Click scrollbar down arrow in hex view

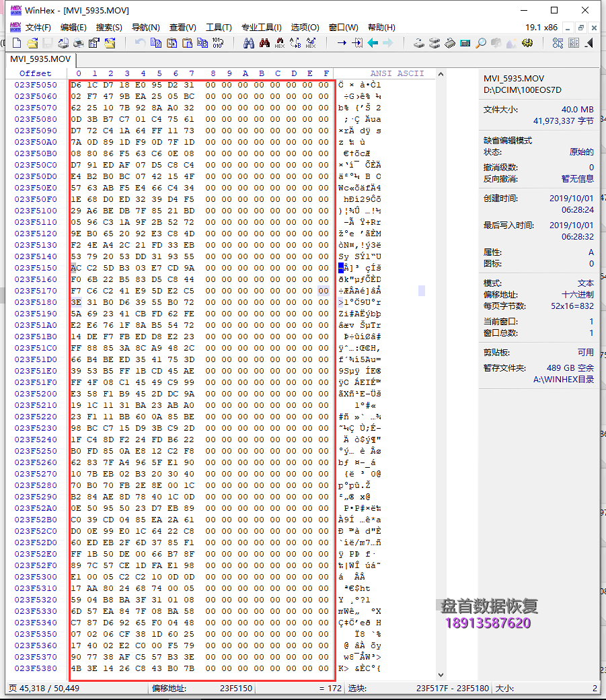pos(441,674)
